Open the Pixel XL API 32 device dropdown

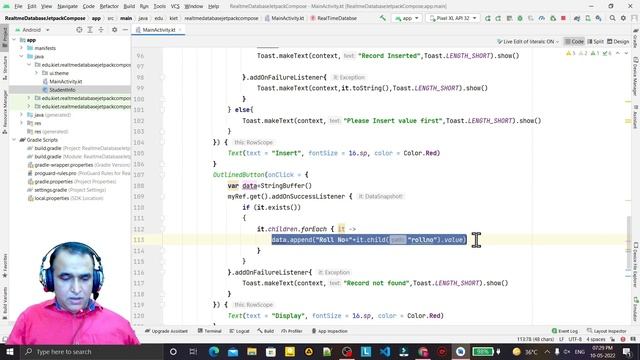point(453,18)
